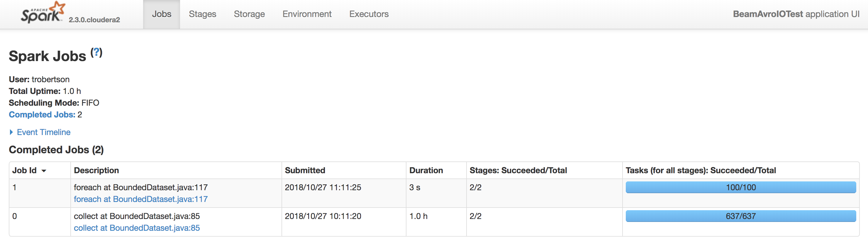Click the Apache Spark logo
The height and width of the screenshot is (246, 868).
pos(43,13)
